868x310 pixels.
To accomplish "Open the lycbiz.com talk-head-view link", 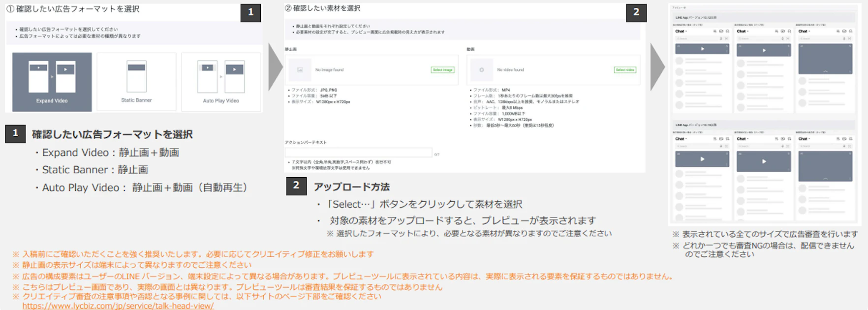I will [x=118, y=306].
